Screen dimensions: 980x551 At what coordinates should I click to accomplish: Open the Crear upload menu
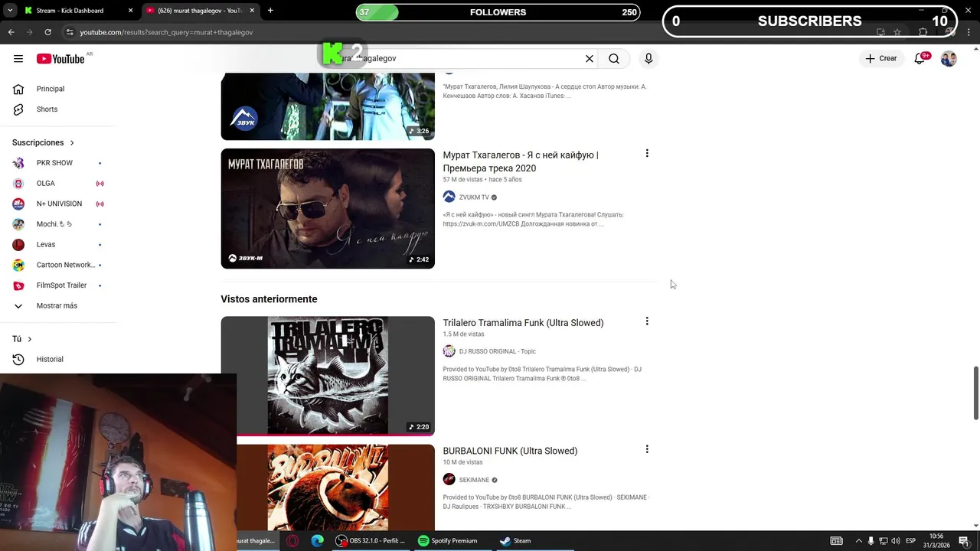click(x=881, y=58)
